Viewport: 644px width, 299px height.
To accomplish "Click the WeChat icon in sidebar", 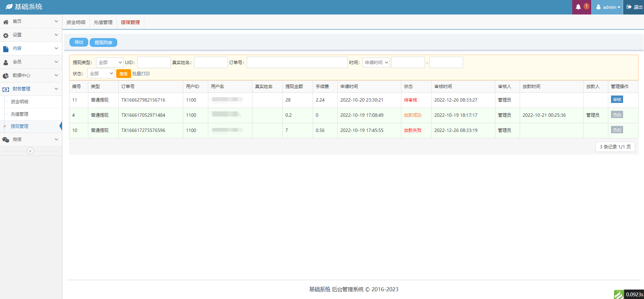I will coord(6,139).
